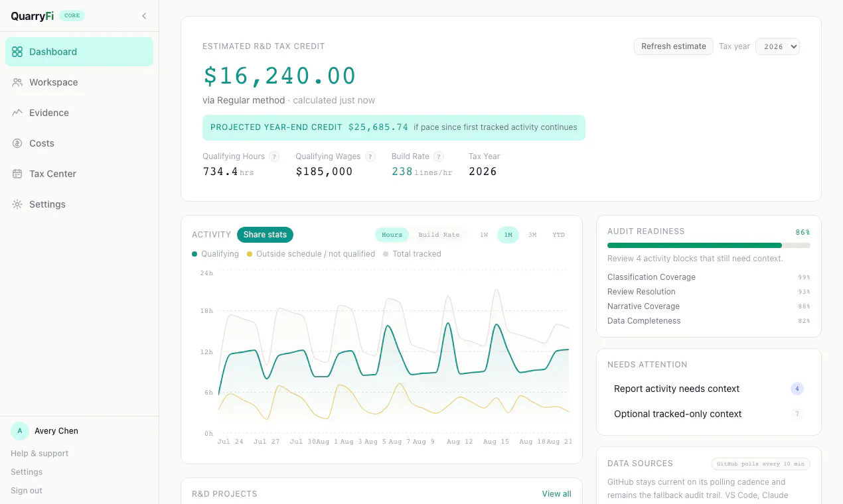Open Workspace in the sidebar

click(x=79, y=82)
